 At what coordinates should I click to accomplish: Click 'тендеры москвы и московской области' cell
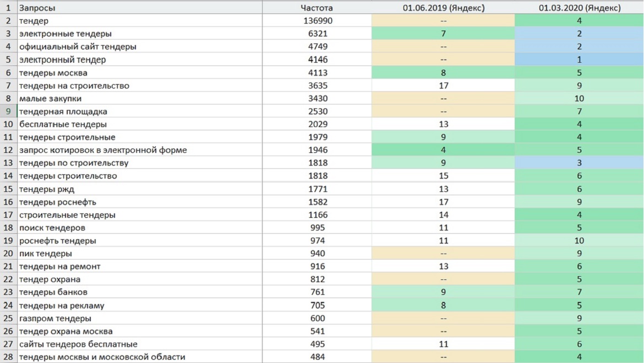click(140, 357)
